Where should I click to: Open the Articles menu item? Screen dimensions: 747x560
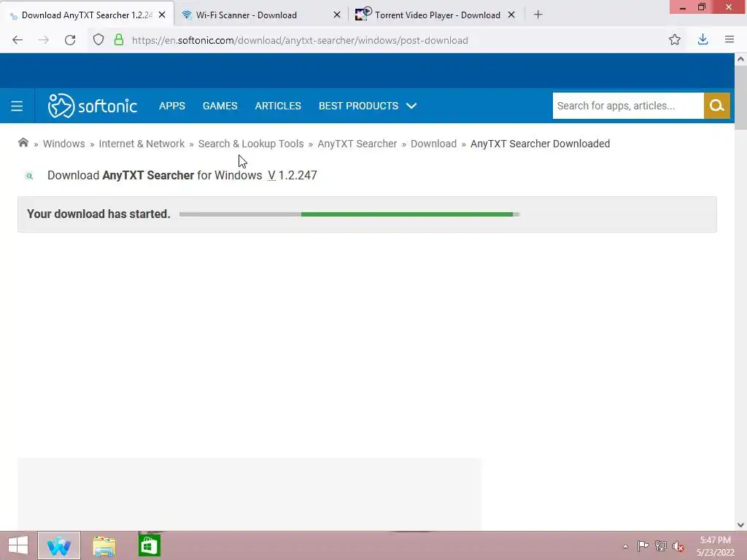[x=278, y=106]
